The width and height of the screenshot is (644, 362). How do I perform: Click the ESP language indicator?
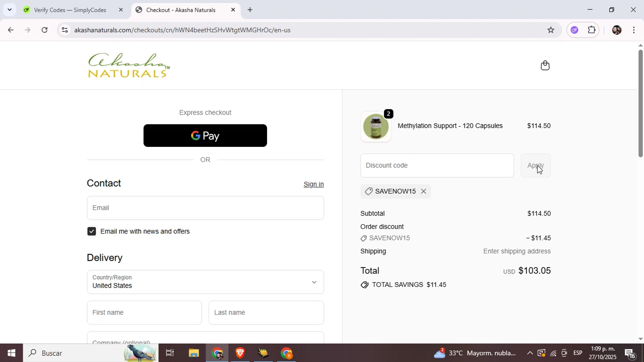tap(578, 353)
